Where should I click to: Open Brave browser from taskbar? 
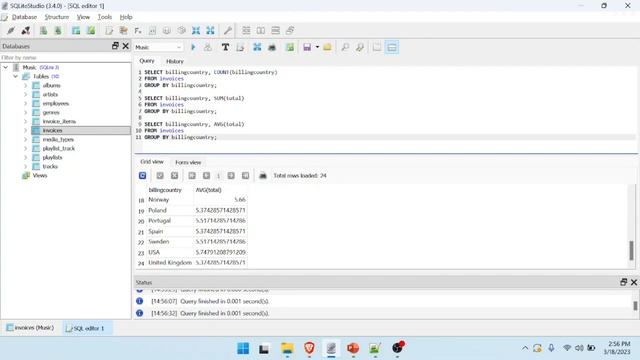click(309, 348)
